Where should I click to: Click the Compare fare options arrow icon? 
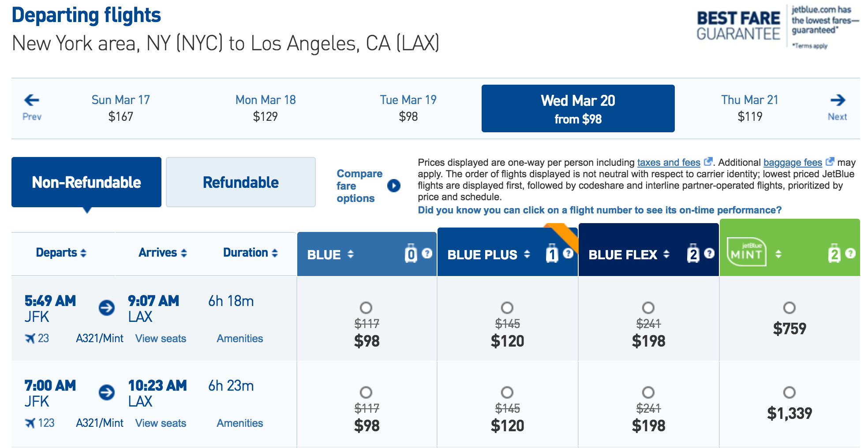pyautogui.click(x=393, y=186)
